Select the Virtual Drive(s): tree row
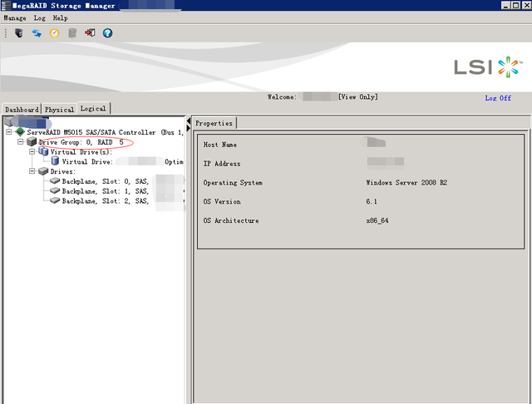Viewport: 532px width, 404px height. [81, 152]
